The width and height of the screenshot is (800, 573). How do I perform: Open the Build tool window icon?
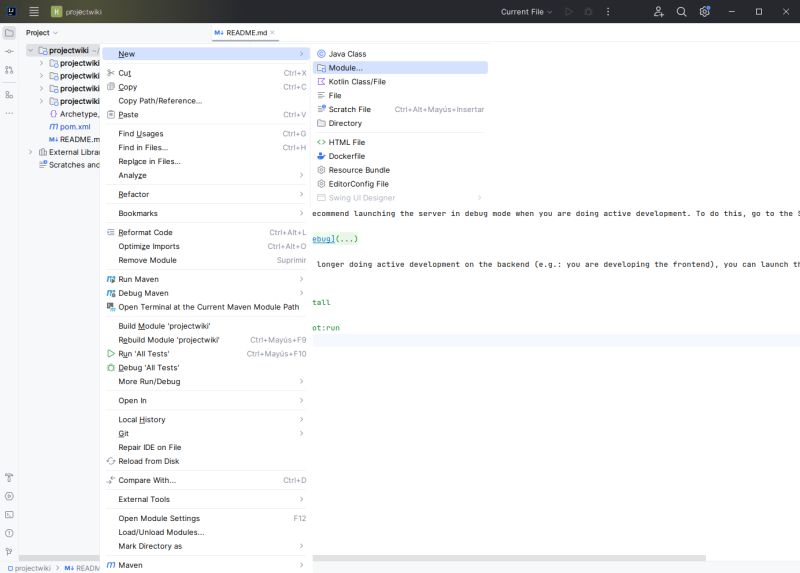tap(9, 478)
